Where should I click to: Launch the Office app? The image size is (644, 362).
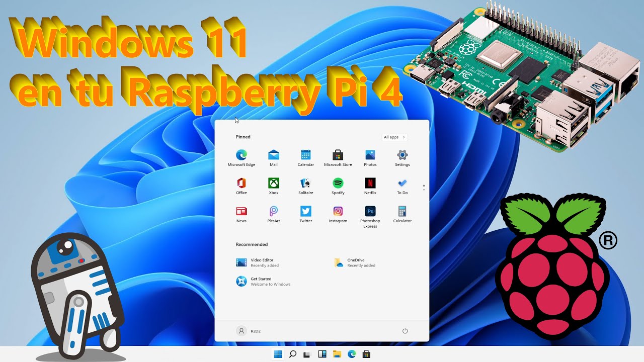tap(242, 186)
